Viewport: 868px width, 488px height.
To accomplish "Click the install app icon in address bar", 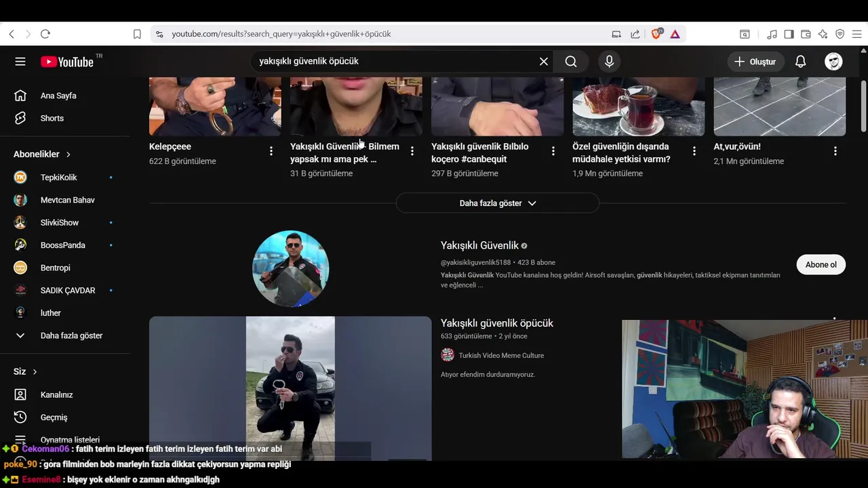I will 616,34.
